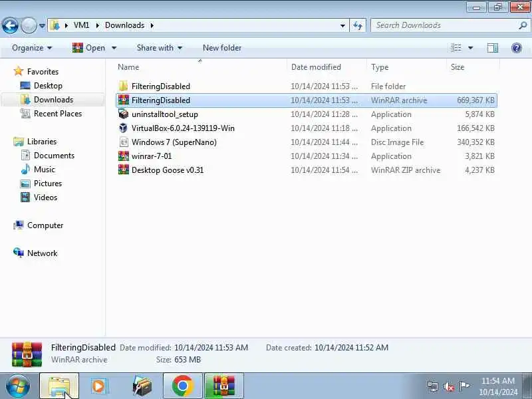Click the Disc Image File type cell
Viewport: 532px width, 399px height.
pyautogui.click(x=397, y=142)
